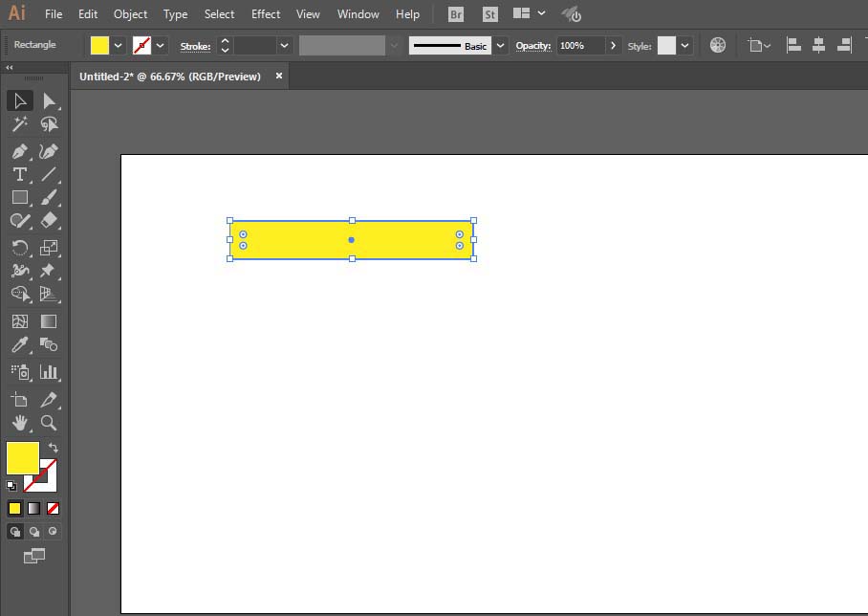
Task: Pick the Rectangle tool in toolbox
Action: 20,197
